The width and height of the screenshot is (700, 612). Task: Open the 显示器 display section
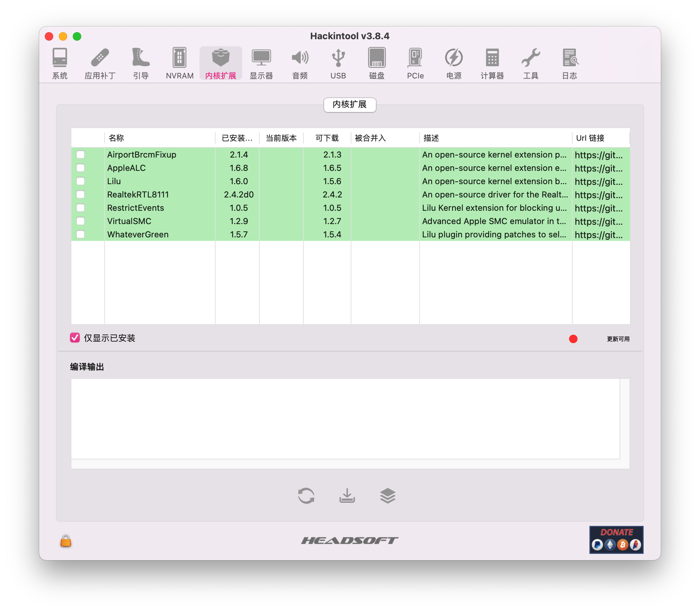(x=261, y=63)
